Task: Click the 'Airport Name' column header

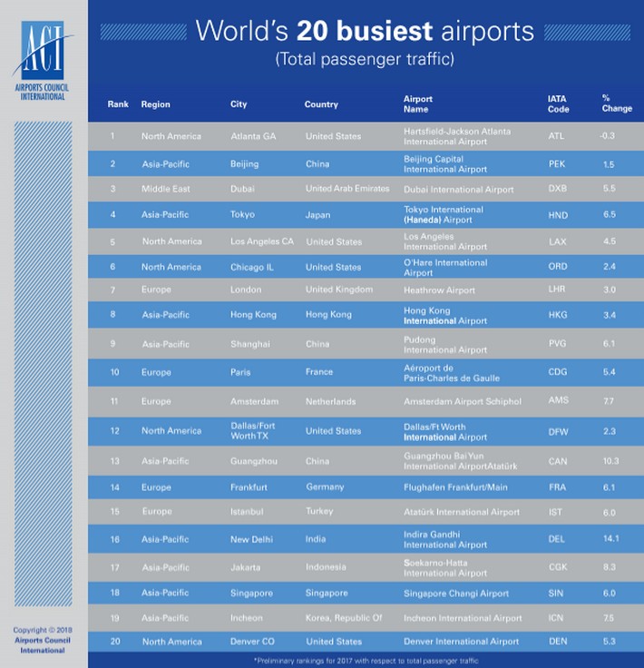Action: (417, 104)
